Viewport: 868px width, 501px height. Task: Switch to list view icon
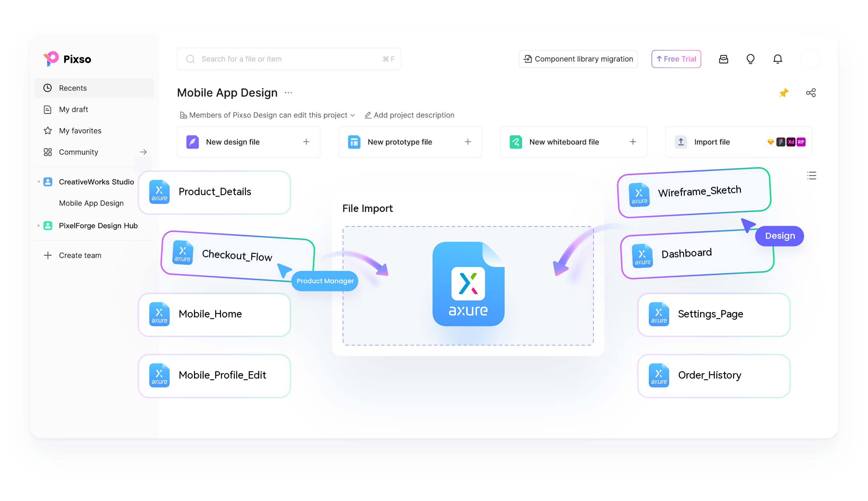point(812,176)
